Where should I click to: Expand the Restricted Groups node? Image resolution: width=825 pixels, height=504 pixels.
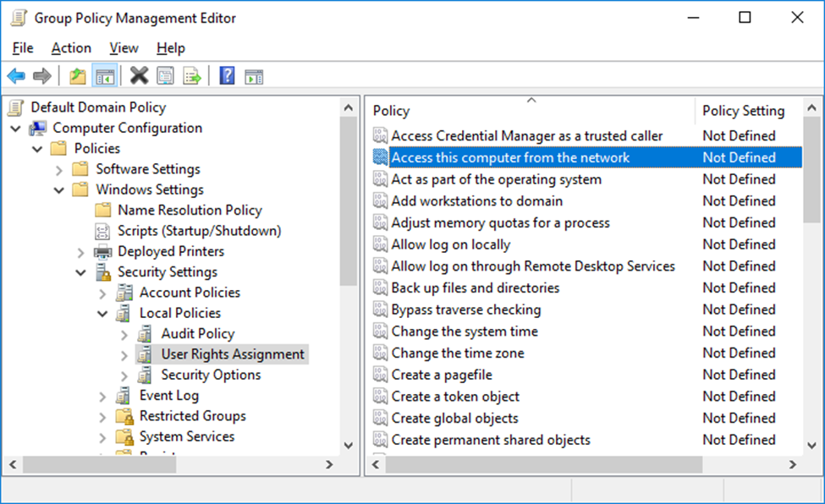[102, 417]
